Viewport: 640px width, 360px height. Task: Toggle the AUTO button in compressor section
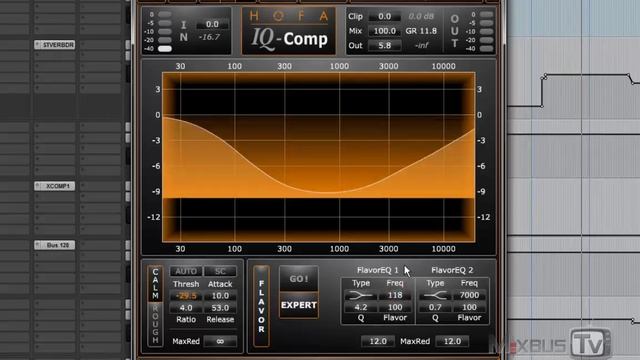pyautogui.click(x=186, y=271)
